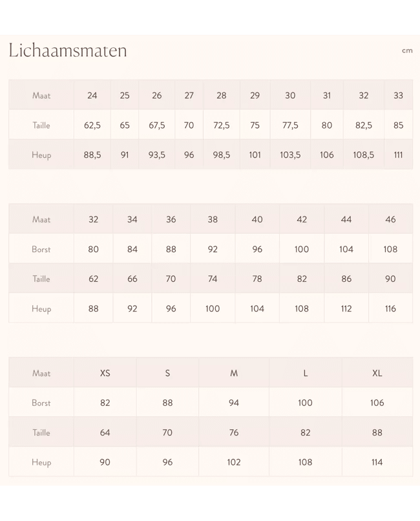Click Heup value 116
420x521 pixels.
click(390, 309)
